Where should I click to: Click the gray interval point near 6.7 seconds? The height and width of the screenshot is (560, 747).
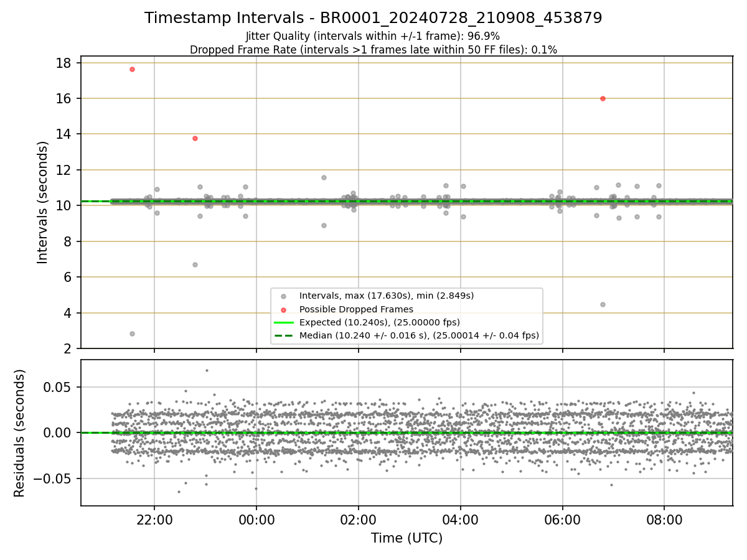point(195,264)
